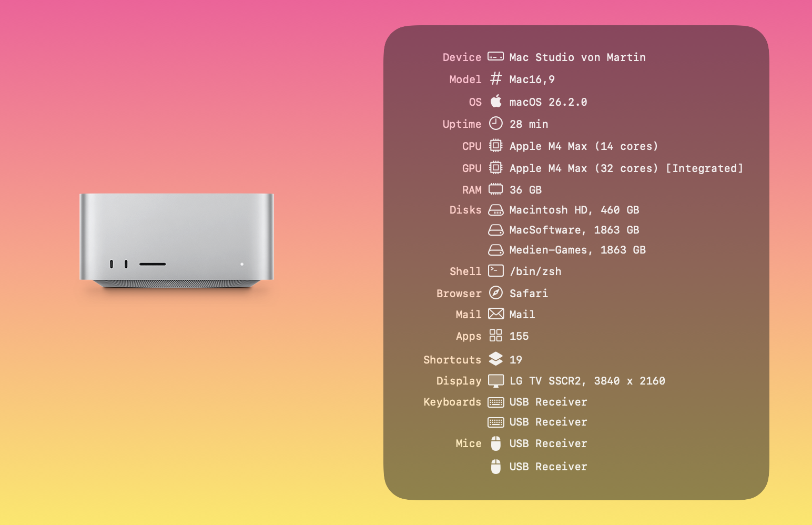Click the last mouse icon at the bottom
Image resolution: width=812 pixels, height=525 pixels.
[x=496, y=467]
